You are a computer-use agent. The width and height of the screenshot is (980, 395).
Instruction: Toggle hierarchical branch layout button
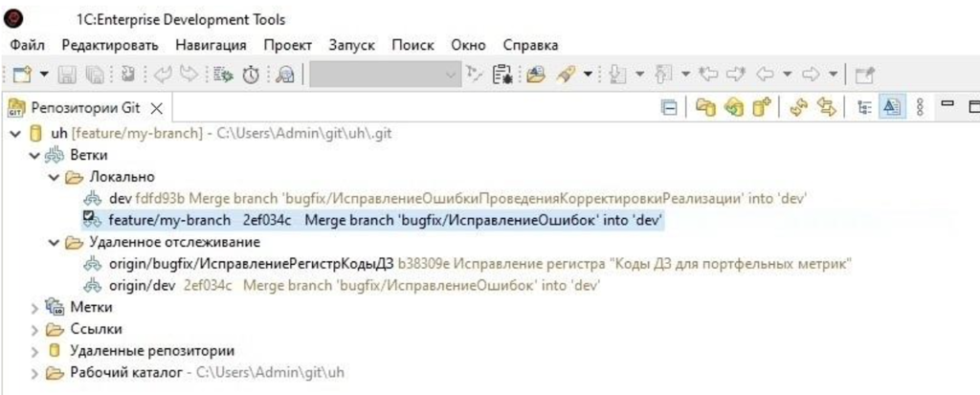(x=865, y=107)
